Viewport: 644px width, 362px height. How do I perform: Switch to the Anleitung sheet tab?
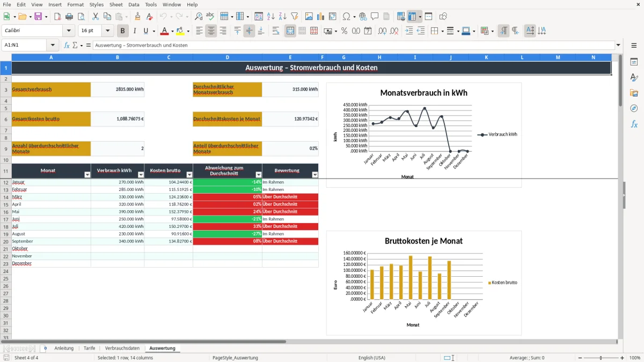point(64,348)
